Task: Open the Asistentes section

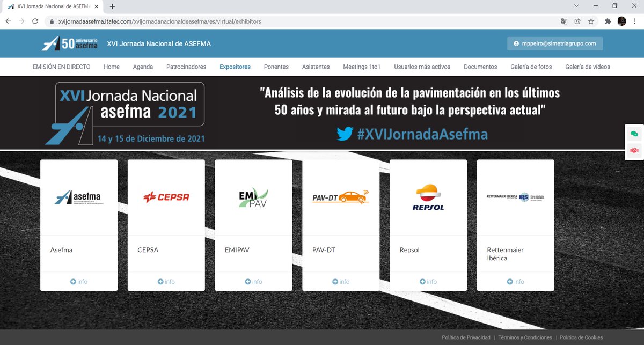Action: [x=316, y=67]
